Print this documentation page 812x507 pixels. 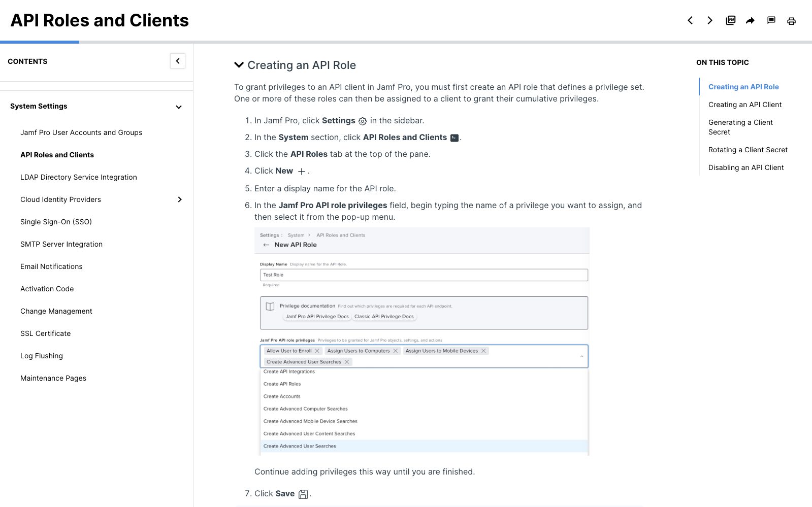pyautogui.click(x=791, y=21)
